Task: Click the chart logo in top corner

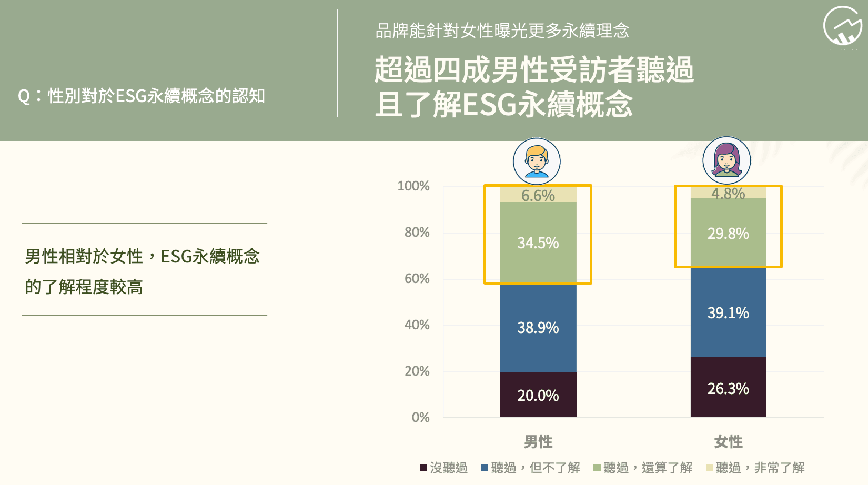Action: 843,26
